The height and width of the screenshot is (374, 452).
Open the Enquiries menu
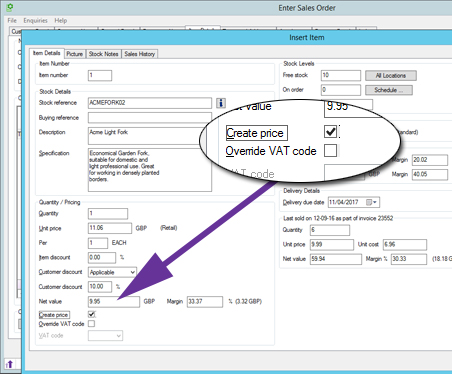click(35, 20)
